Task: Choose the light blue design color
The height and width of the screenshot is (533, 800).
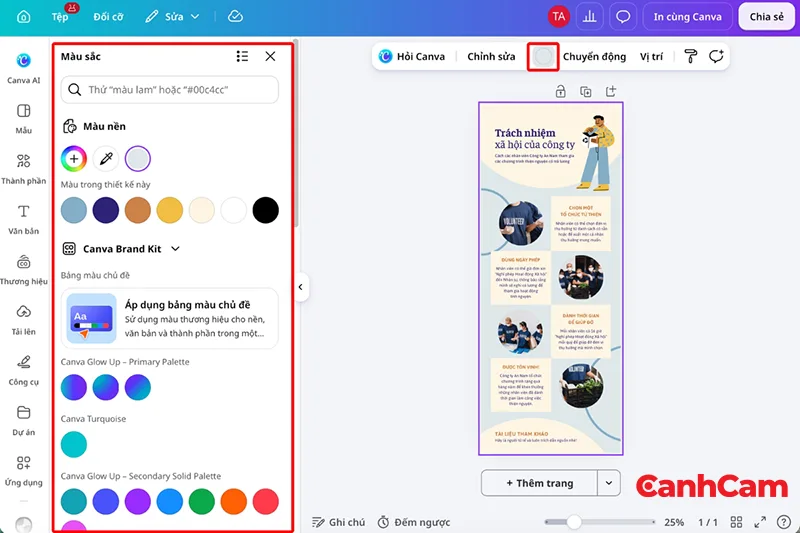Action: [74, 210]
